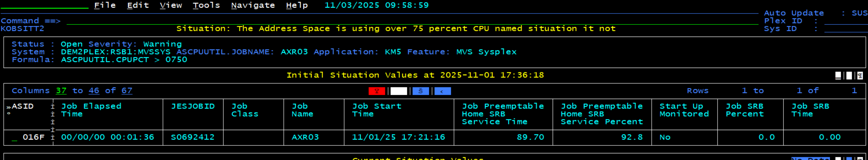
Task: Open the Navigate menu
Action: click(253, 5)
